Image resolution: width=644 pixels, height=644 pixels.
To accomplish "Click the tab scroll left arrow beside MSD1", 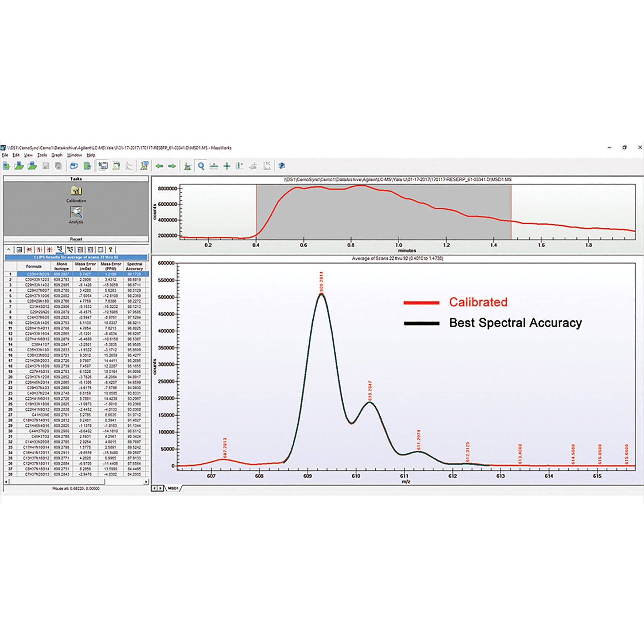I will click(x=154, y=488).
